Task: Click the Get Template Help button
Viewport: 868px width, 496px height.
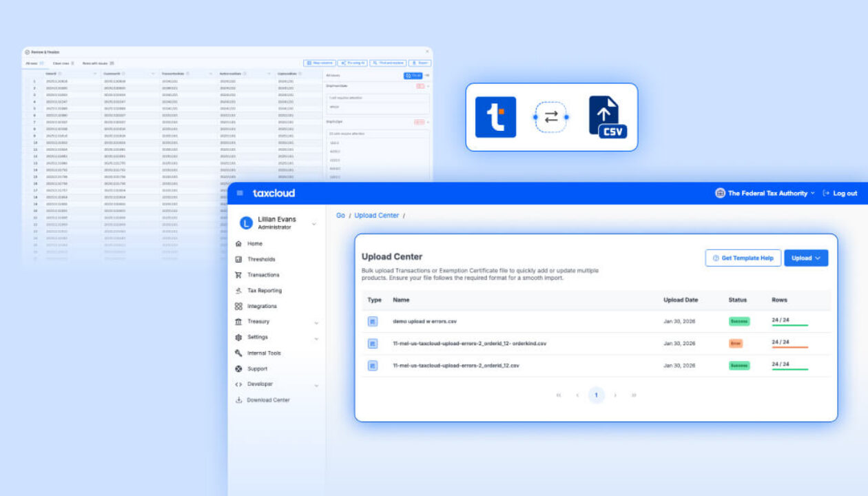Action: pos(743,258)
